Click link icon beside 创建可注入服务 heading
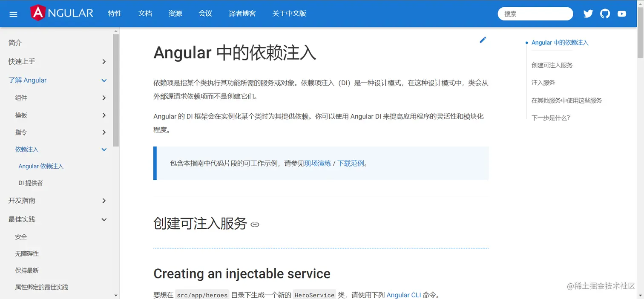Screen dimensions: 644x299 [255, 224]
